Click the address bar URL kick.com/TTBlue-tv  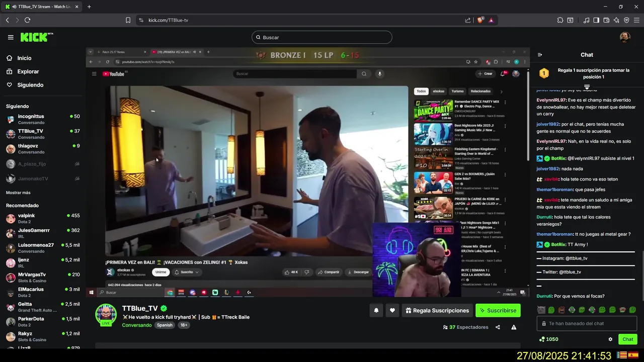click(x=168, y=20)
